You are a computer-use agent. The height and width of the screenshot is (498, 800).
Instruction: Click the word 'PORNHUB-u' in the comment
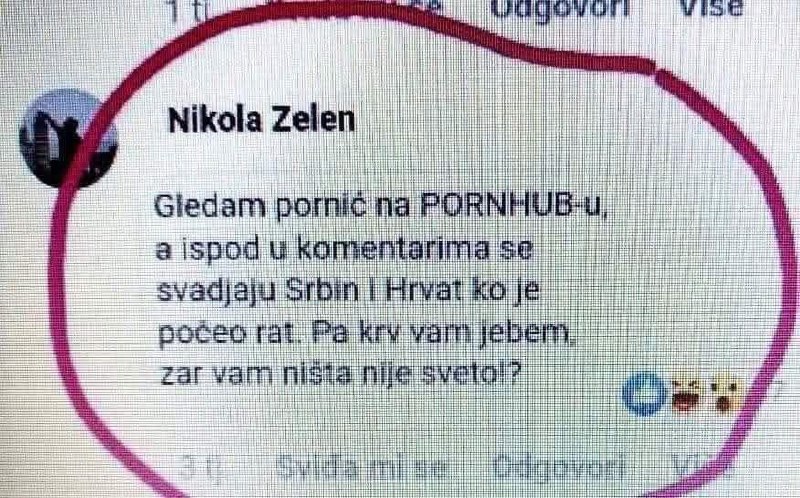pos(515,205)
